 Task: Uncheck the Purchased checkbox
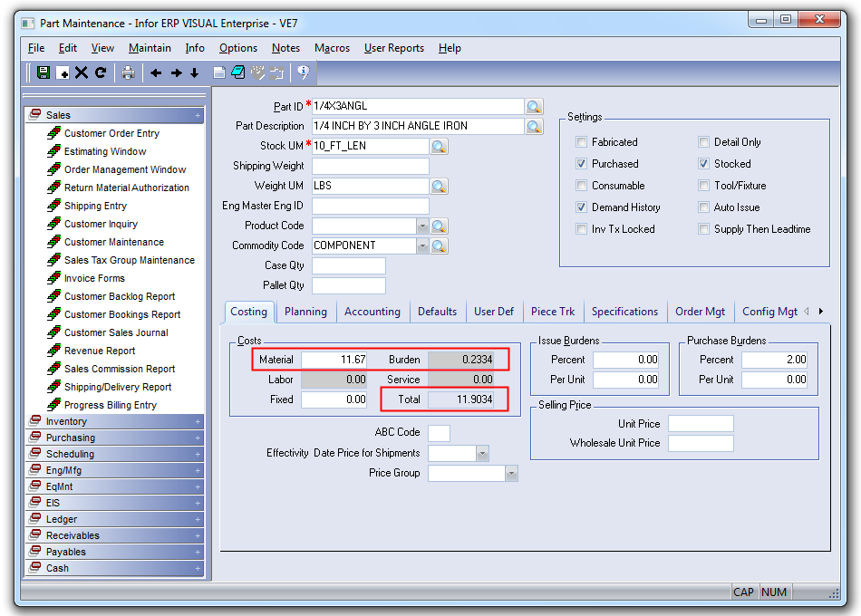[581, 164]
